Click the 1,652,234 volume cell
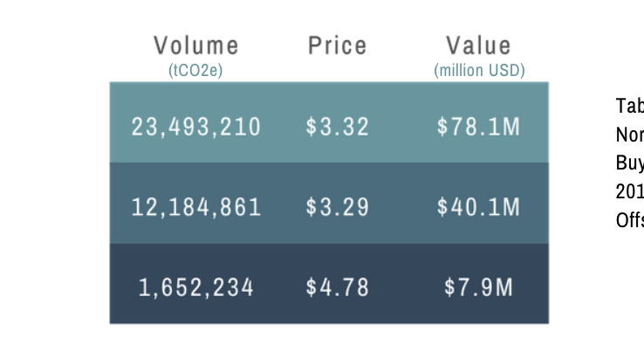This screenshot has width=644, height=353. coord(195,287)
